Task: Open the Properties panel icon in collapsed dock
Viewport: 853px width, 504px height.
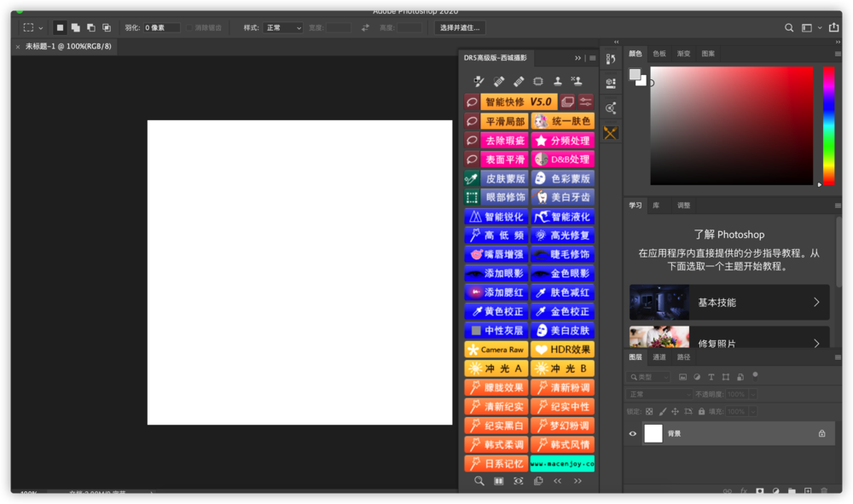Action: click(611, 84)
